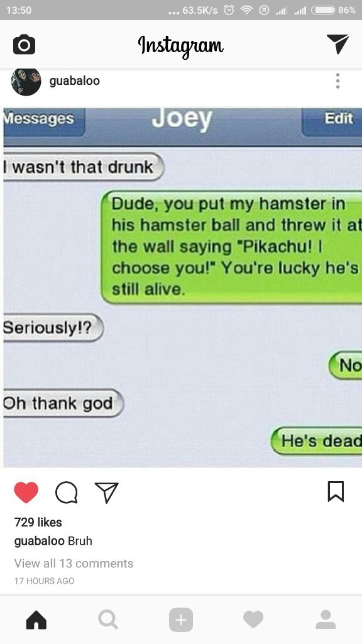View the 729 likes list
The image size is (362, 644).
pyautogui.click(x=38, y=522)
